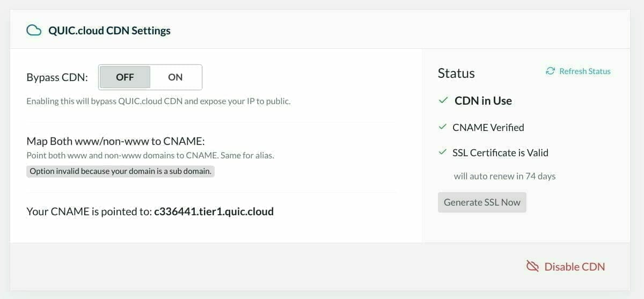Switch Bypass CDN to ON
Screen dimensions: 644x299
(x=175, y=77)
